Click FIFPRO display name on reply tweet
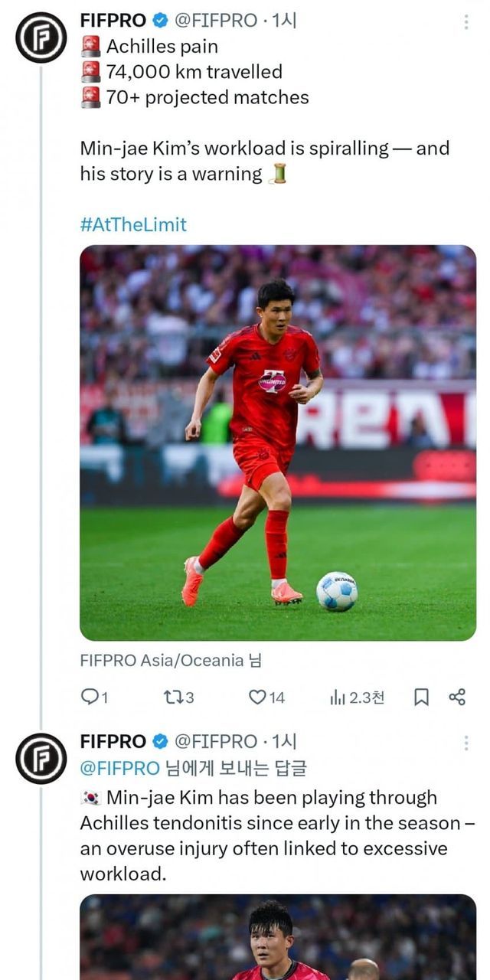This screenshot has height=980, width=490. coord(113,741)
